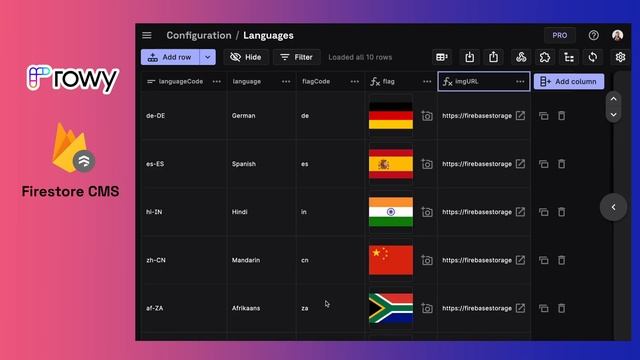Screen dimensions: 640x360
Task: Open the hamburger navigation menu
Action: point(147,36)
